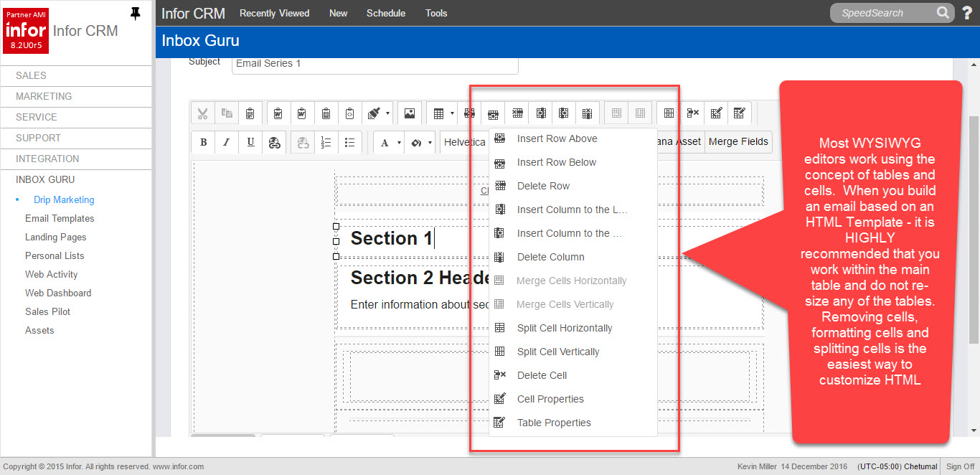Open the background color dropdown arrow

pyautogui.click(x=430, y=142)
